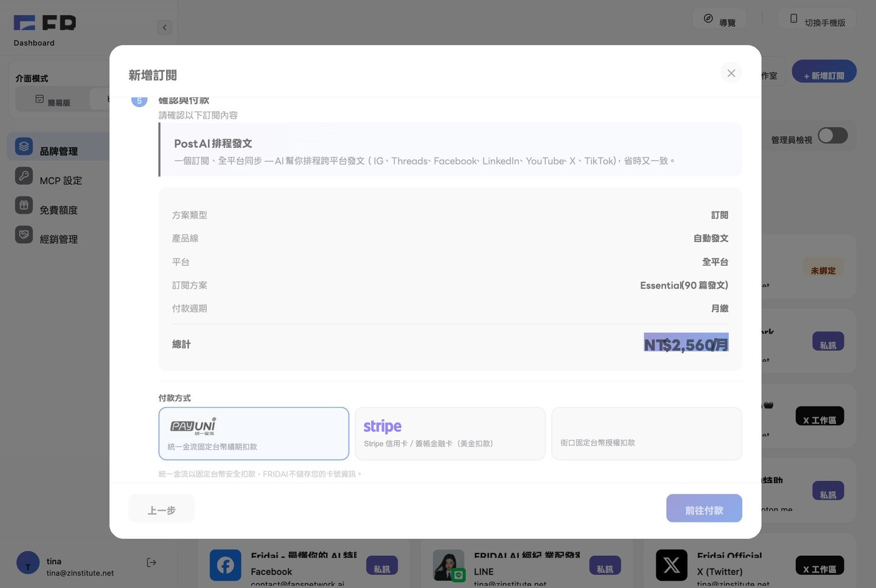
Task: Click the Facebook channel icon
Action: [x=226, y=566]
